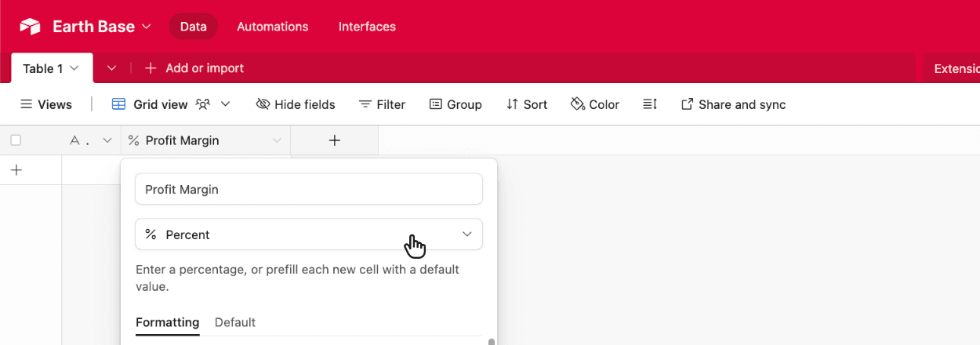Click the Airtable logo icon
Screen dimensions: 980x345
coord(30,27)
